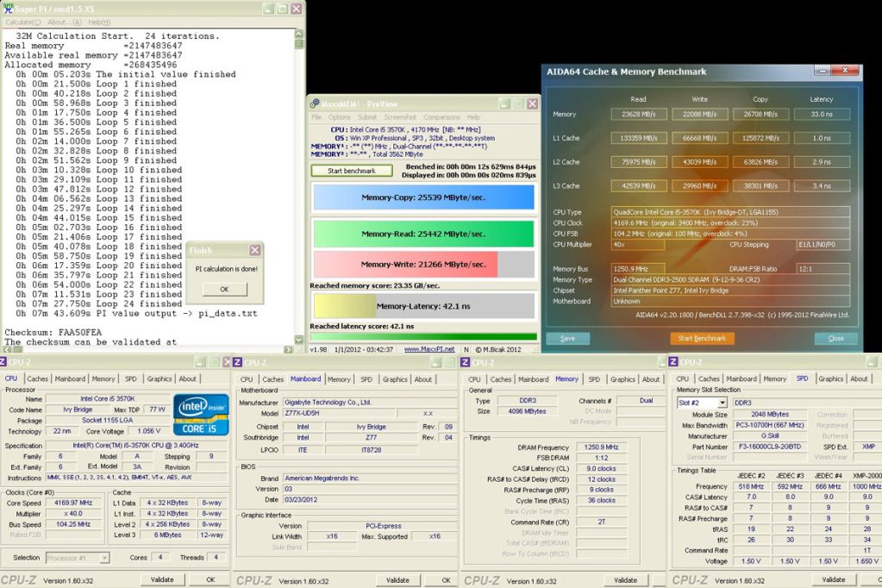This screenshot has height=588, width=882.
Task: Click the first CPU-Z window's Z logo icon
Action: 3,362
